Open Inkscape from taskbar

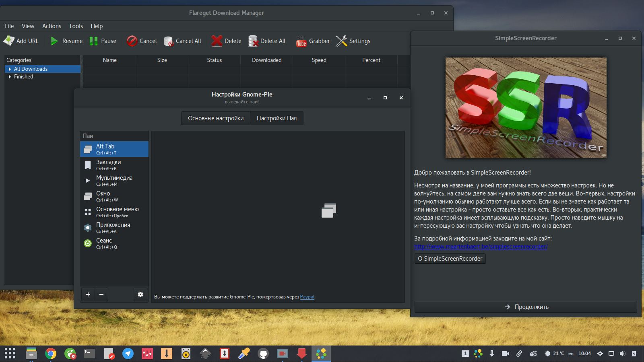point(205,354)
